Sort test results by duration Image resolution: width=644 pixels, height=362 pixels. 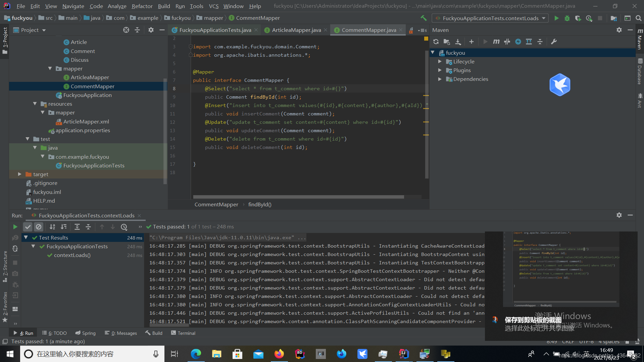pos(64,227)
